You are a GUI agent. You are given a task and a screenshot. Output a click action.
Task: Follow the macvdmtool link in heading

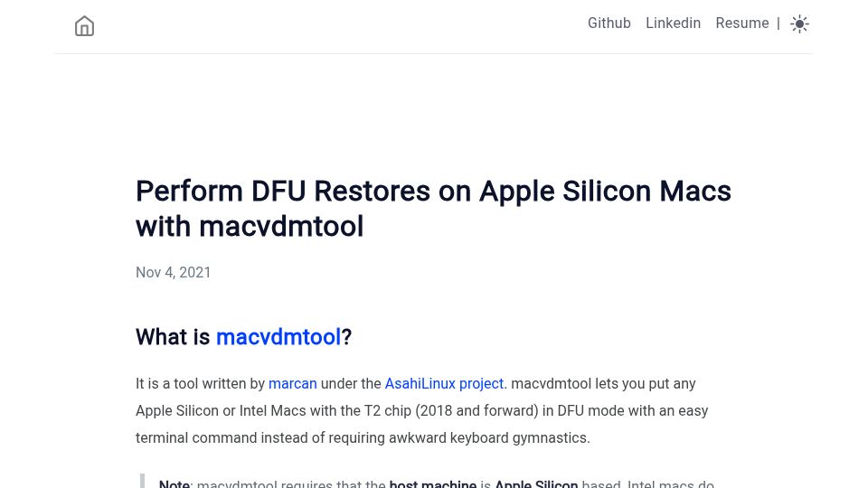[x=278, y=336]
